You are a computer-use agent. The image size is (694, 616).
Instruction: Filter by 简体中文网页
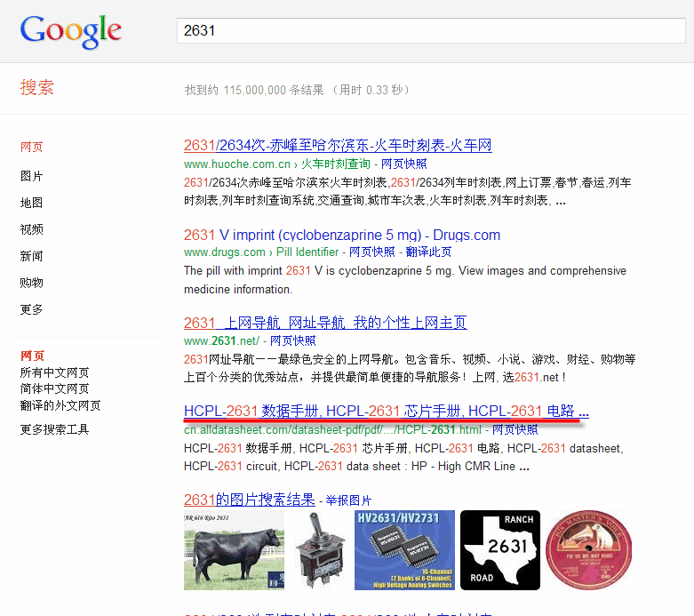tap(54, 388)
